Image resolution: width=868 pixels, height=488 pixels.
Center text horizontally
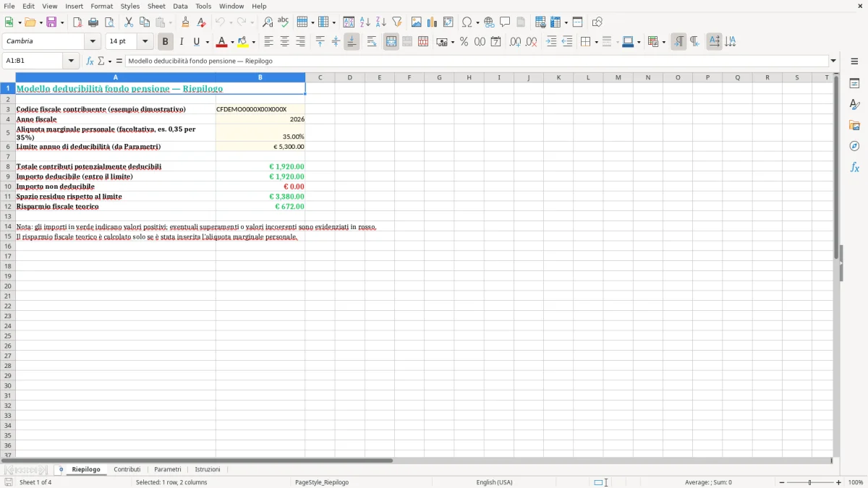[285, 42]
